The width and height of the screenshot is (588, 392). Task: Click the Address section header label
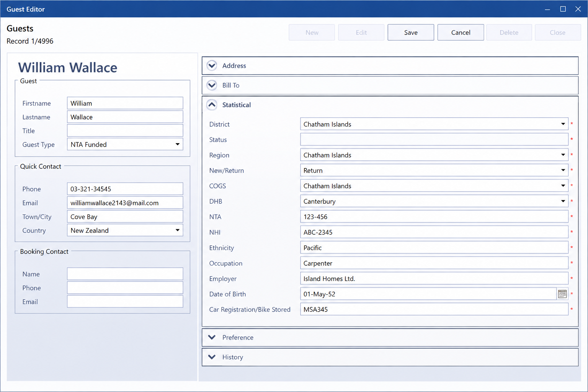234,65
